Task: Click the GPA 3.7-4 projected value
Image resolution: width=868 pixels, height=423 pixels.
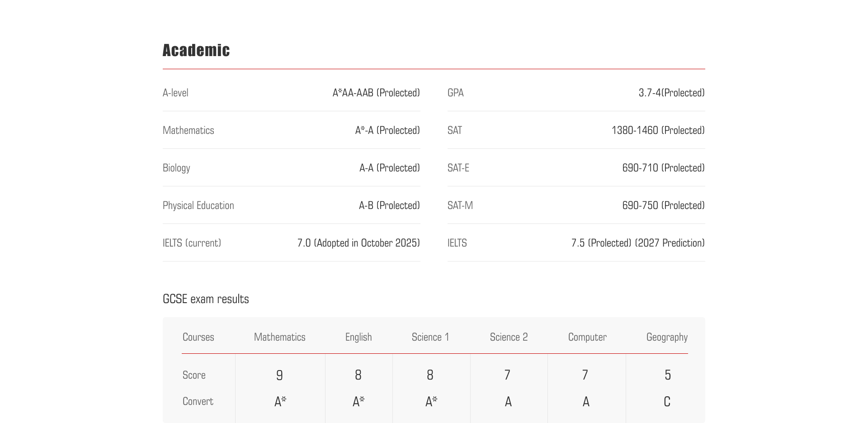Action: tap(671, 93)
